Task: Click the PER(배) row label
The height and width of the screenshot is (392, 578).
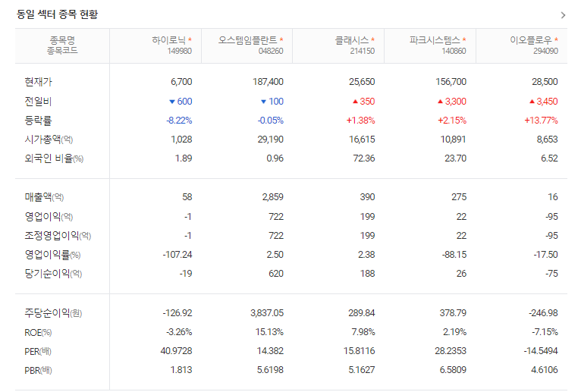Action: (x=38, y=352)
